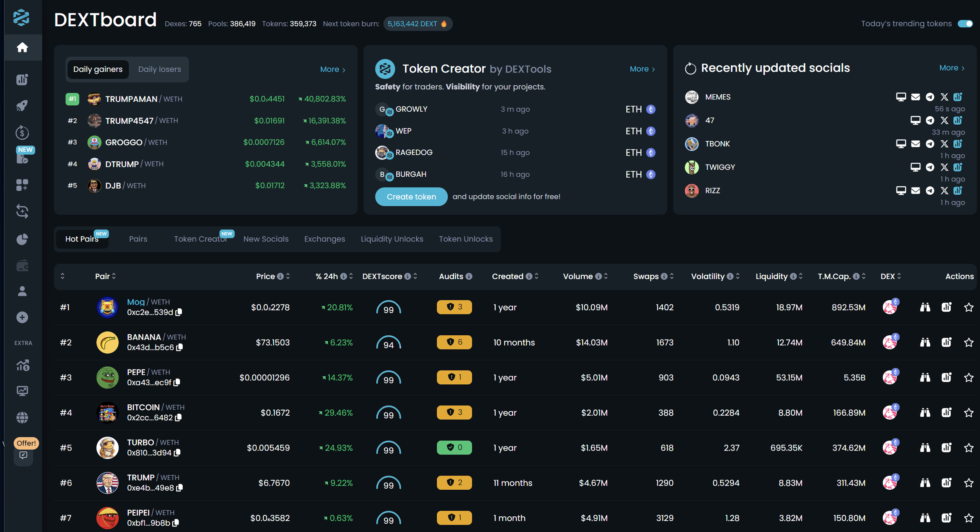Viewport: 980px width, 532px height.
Task: Click the wallet icon in sidebar
Action: pyautogui.click(x=22, y=266)
